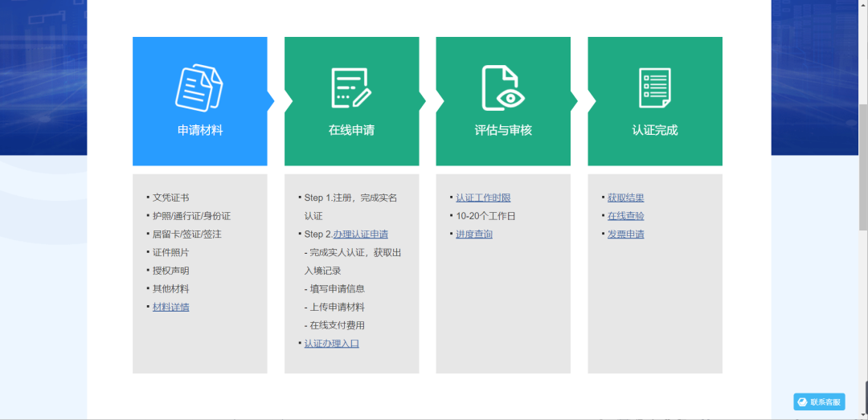Open the 获取结果 link
This screenshot has height=420, width=868.
pyautogui.click(x=626, y=198)
